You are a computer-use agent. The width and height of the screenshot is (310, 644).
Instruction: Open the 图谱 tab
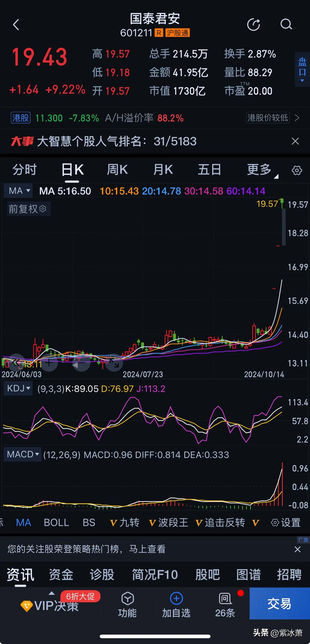(249, 574)
